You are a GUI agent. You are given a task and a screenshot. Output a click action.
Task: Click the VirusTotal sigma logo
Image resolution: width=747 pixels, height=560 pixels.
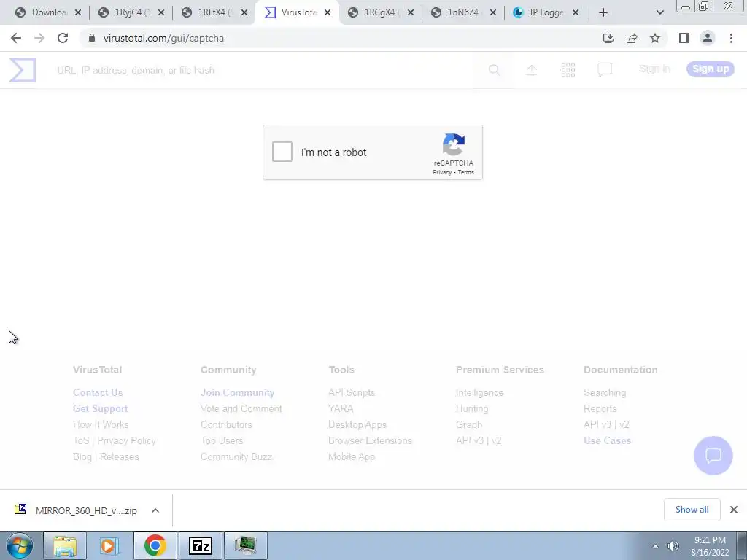coord(23,70)
